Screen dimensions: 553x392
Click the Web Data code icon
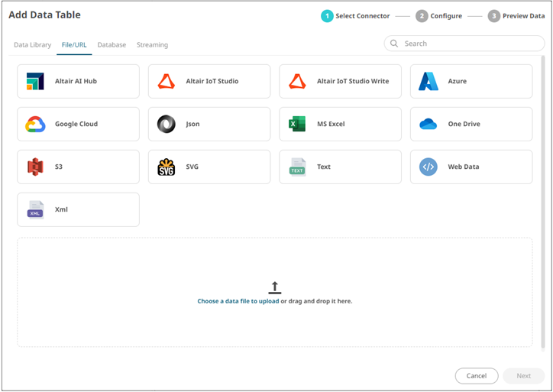pyautogui.click(x=428, y=167)
